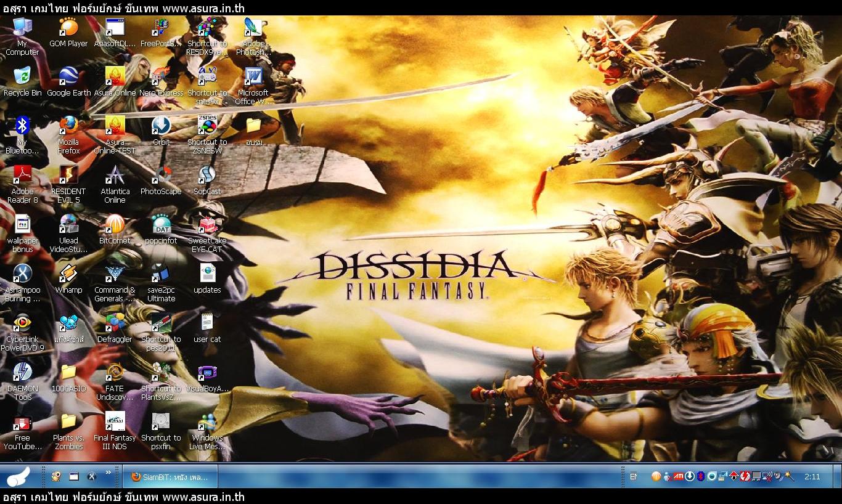Open user cat text file

click(207, 328)
